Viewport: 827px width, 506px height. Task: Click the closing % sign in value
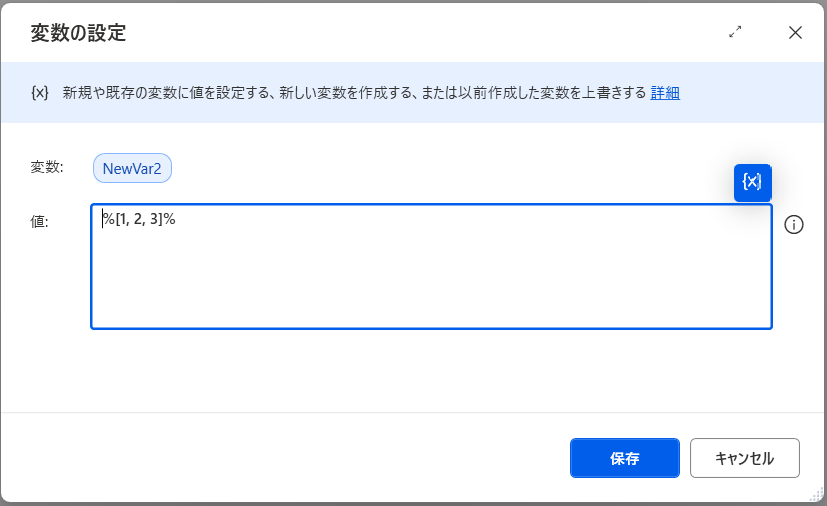(x=170, y=219)
